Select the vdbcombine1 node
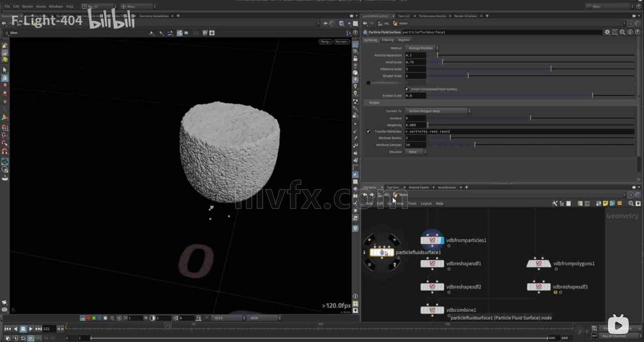 432,310
